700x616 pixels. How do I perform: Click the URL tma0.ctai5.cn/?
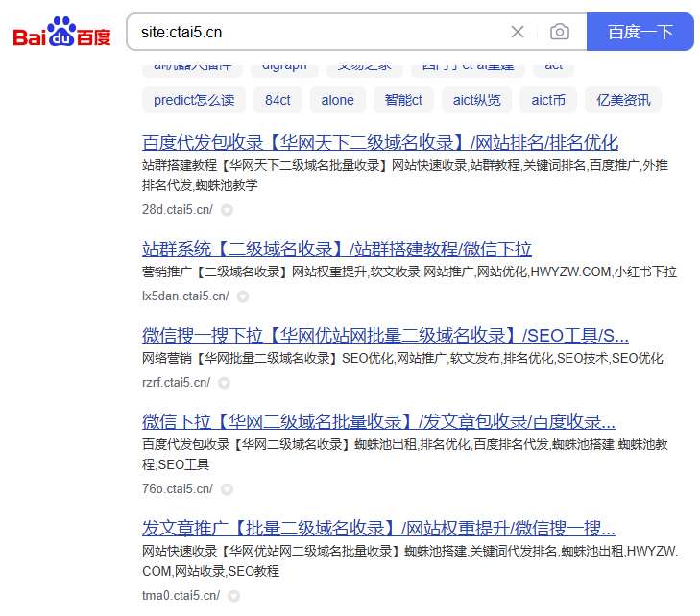(181, 596)
